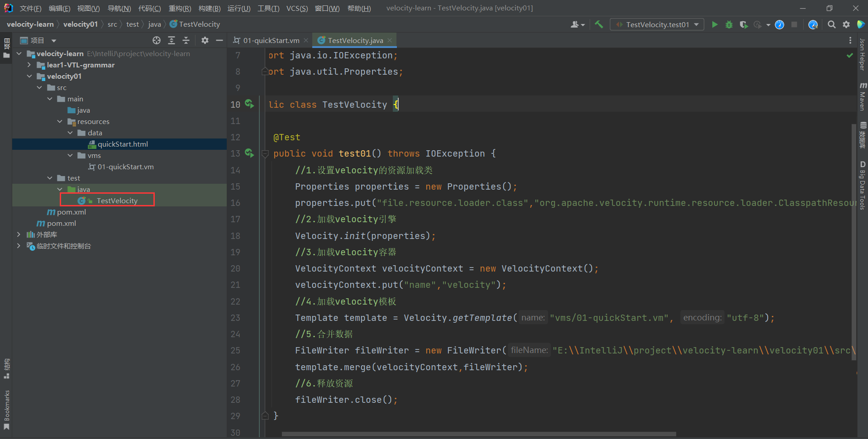
Task: Expand the external libraries node
Action: tap(19, 234)
